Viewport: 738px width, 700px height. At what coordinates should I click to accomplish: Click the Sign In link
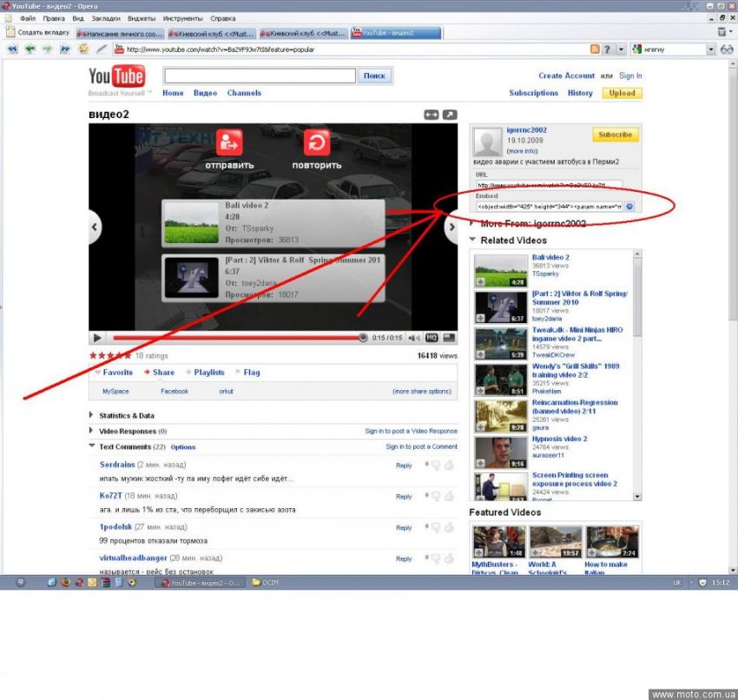(630, 76)
